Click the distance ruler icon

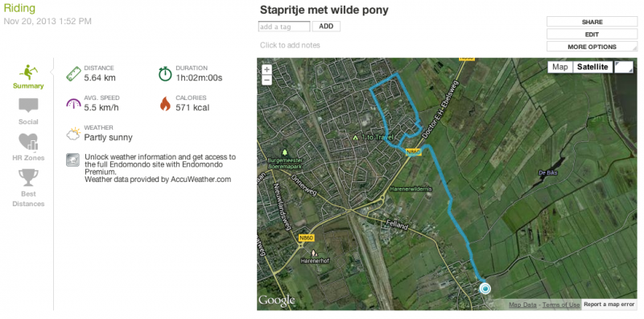coord(73,74)
